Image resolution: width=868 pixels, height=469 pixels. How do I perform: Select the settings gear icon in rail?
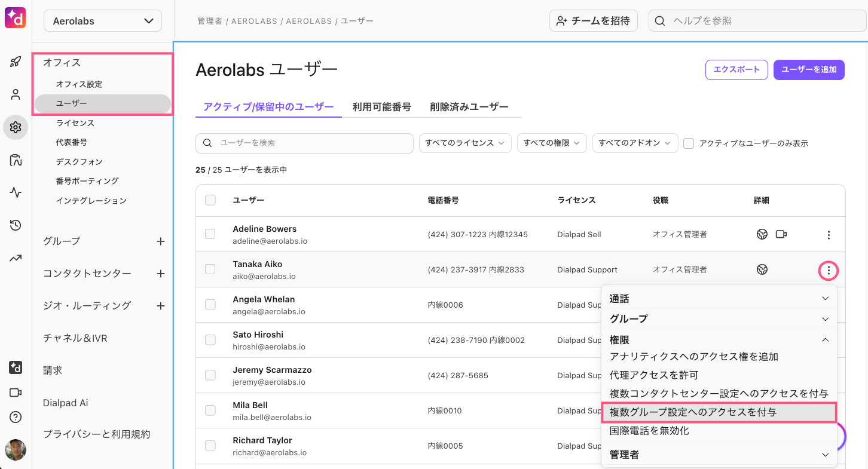pyautogui.click(x=16, y=127)
